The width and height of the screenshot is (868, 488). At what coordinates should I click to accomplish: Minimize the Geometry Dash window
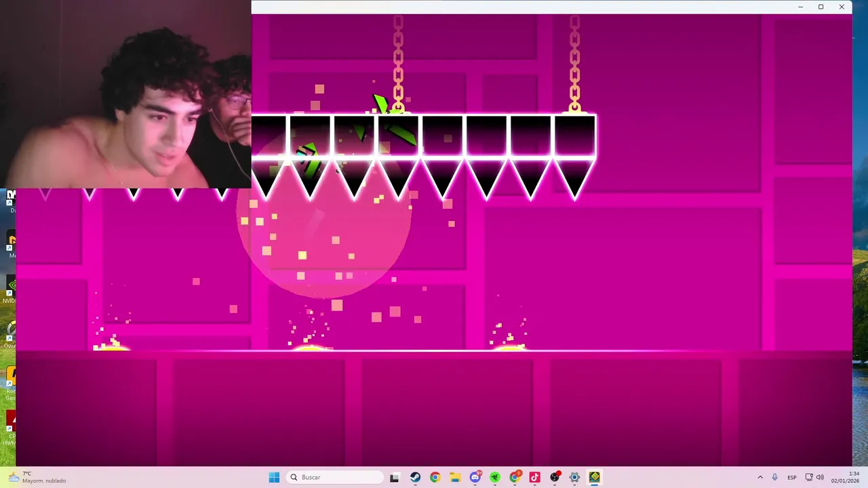tap(801, 7)
